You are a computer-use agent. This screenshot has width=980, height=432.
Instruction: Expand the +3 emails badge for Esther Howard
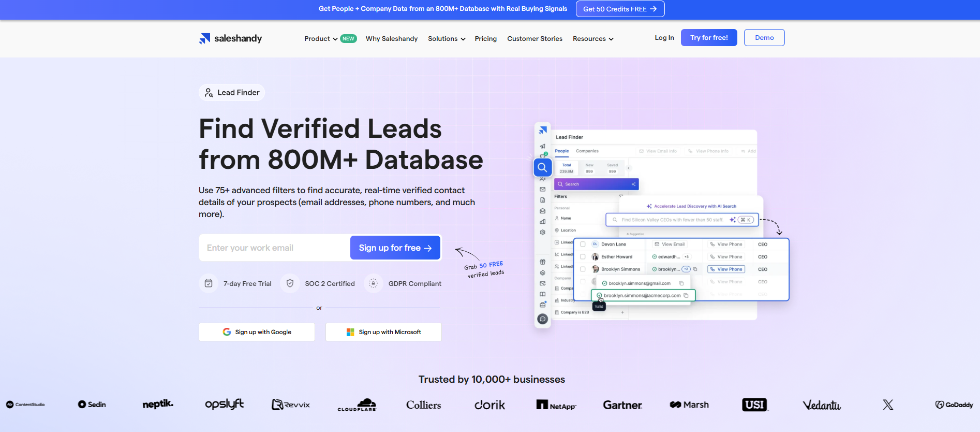[x=687, y=257]
